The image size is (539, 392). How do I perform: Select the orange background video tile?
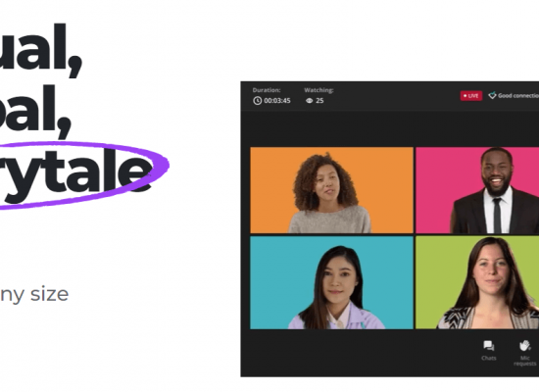pyautogui.click(x=331, y=190)
